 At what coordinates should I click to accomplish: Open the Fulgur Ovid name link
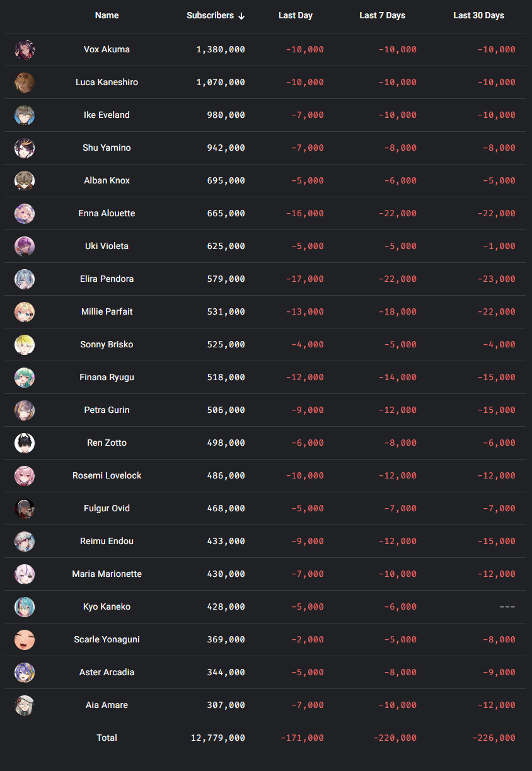[x=107, y=508]
